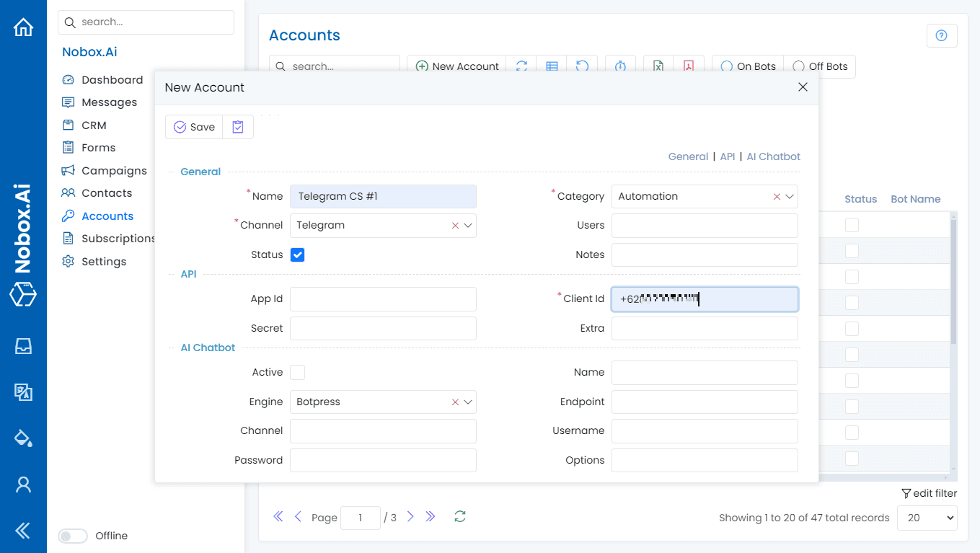The height and width of the screenshot is (553, 980).
Task: Switch to the API section link
Action: click(727, 156)
